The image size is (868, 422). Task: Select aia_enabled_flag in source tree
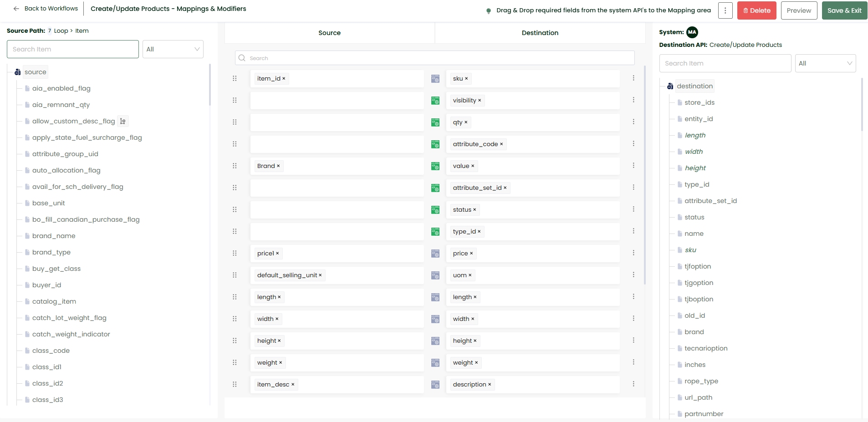(x=61, y=88)
